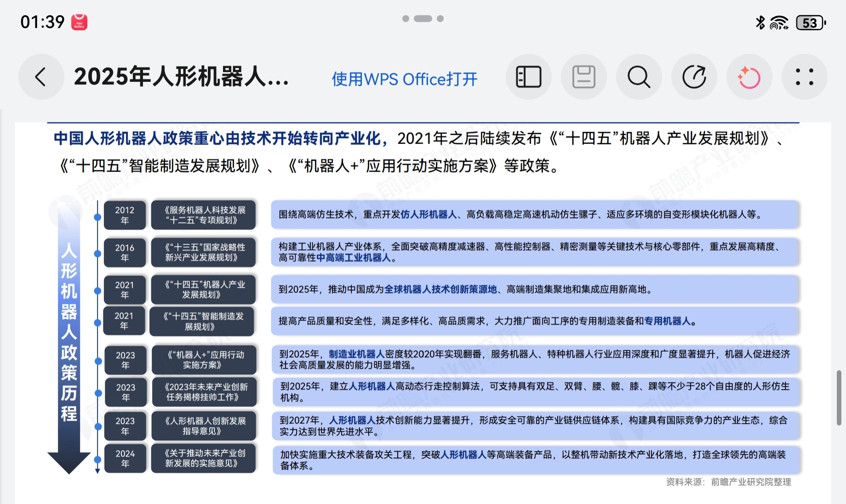Click the save floppy-disk icon
The height and width of the screenshot is (504, 846).
click(584, 77)
